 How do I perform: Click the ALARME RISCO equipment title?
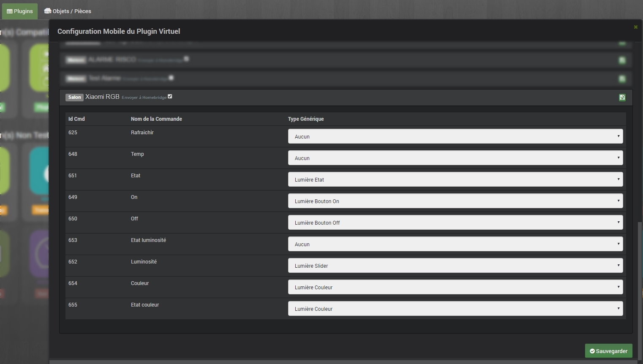pos(112,60)
